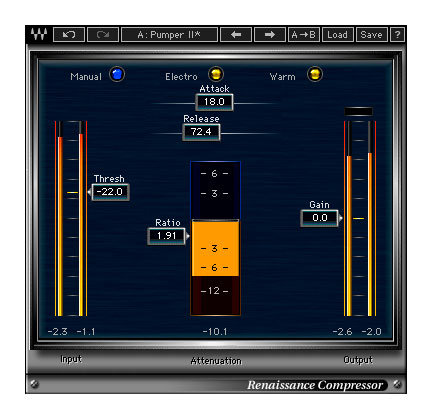
Task: Click the attenuation meter display
Action: click(215, 238)
